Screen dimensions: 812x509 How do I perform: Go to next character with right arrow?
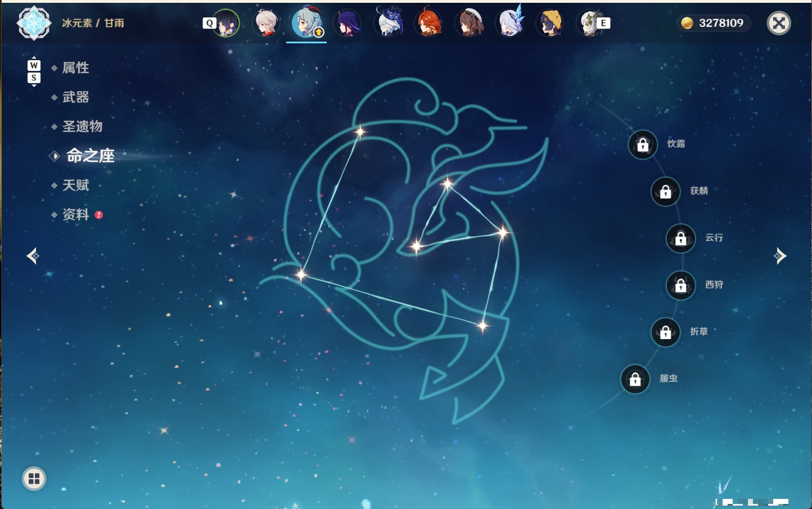click(779, 256)
